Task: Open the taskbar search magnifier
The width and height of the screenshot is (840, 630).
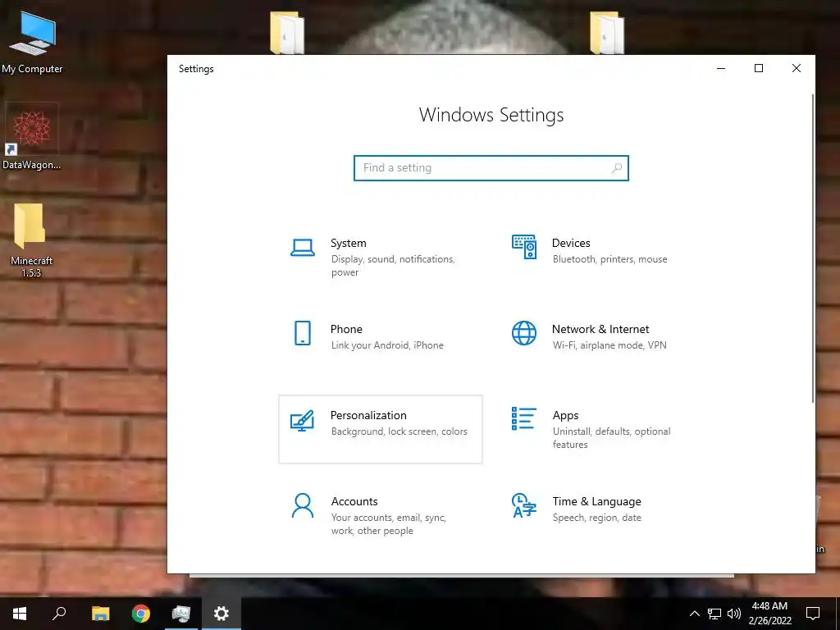Action: point(59,614)
